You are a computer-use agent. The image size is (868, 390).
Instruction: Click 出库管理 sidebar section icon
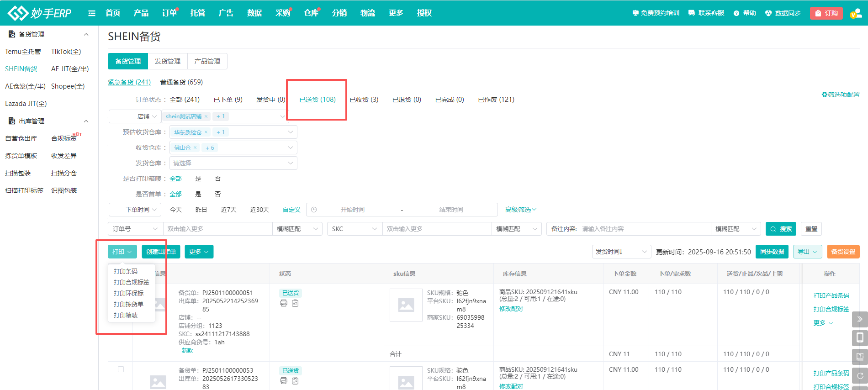pyautogui.click(x=12, y=121)
